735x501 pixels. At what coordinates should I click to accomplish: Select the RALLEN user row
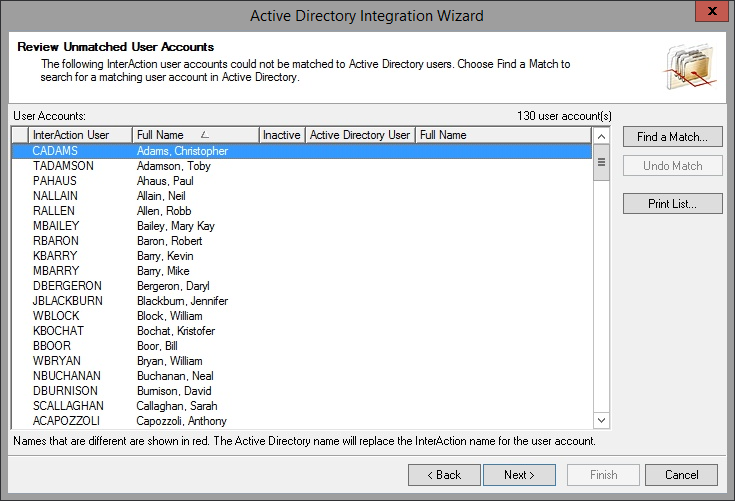coord(302,211)
